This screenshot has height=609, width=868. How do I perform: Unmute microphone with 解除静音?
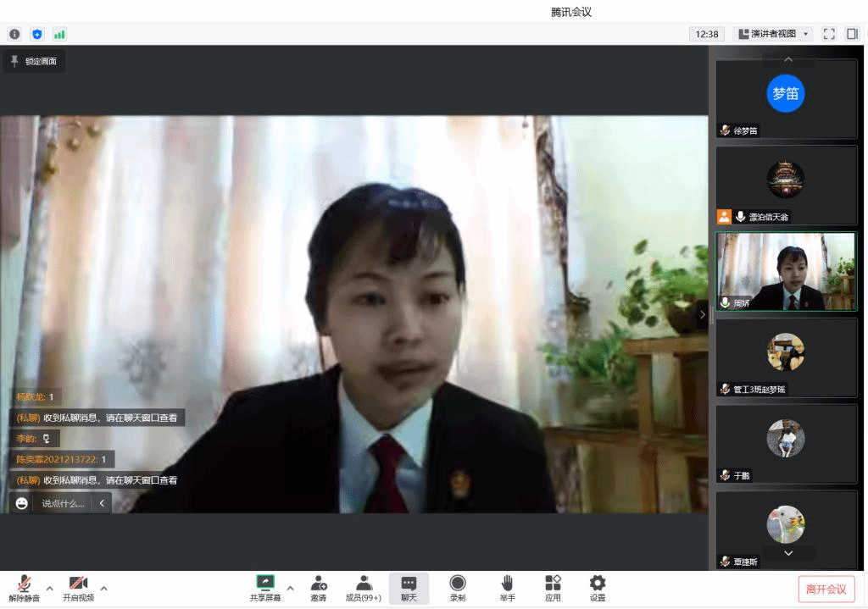click(x=24, y=588)
